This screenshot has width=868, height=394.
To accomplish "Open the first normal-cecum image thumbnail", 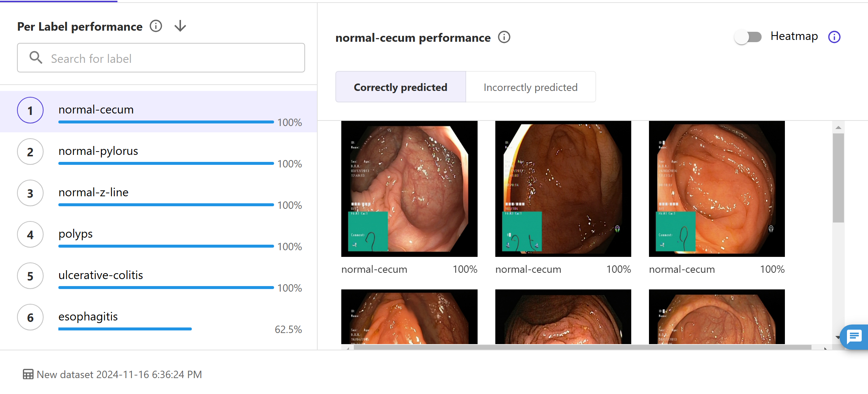I will click(409, 189).
